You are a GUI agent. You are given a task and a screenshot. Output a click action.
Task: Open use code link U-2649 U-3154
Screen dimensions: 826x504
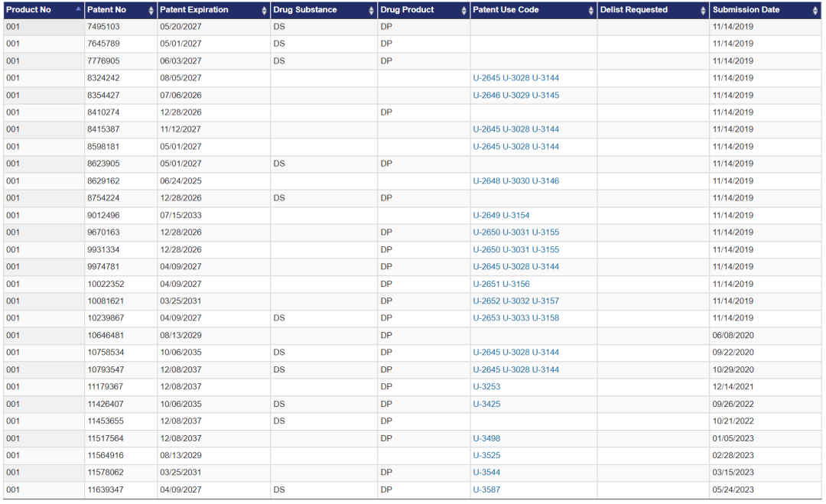(501, 215)
